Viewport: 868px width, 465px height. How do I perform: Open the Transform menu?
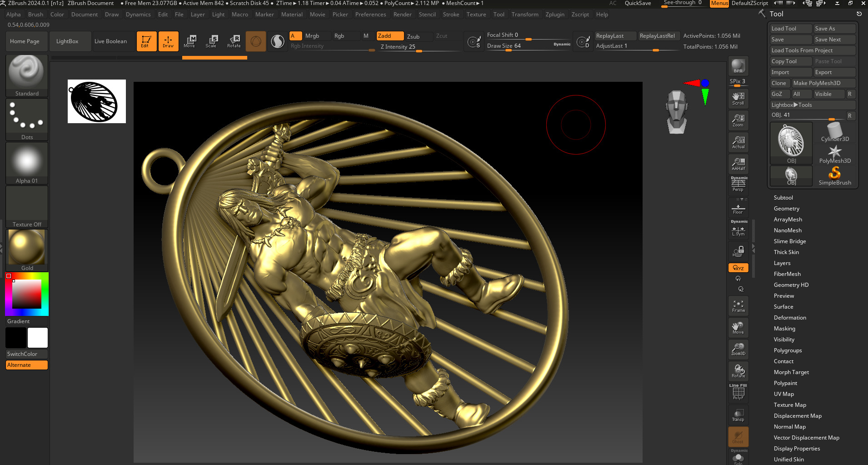pyautogui.click(x=525, y=15)
